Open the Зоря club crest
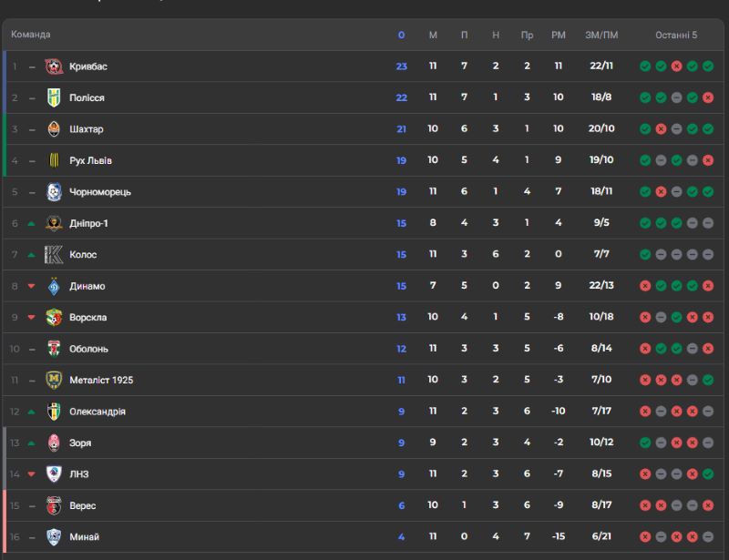Viewport: 729px width, 560px height. coord(54,443)
